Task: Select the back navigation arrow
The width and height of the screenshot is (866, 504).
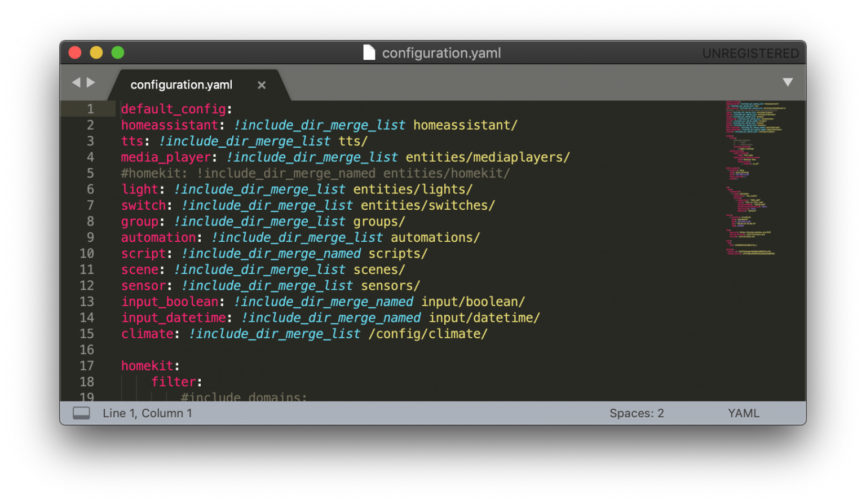Action: tap(77, 82)
